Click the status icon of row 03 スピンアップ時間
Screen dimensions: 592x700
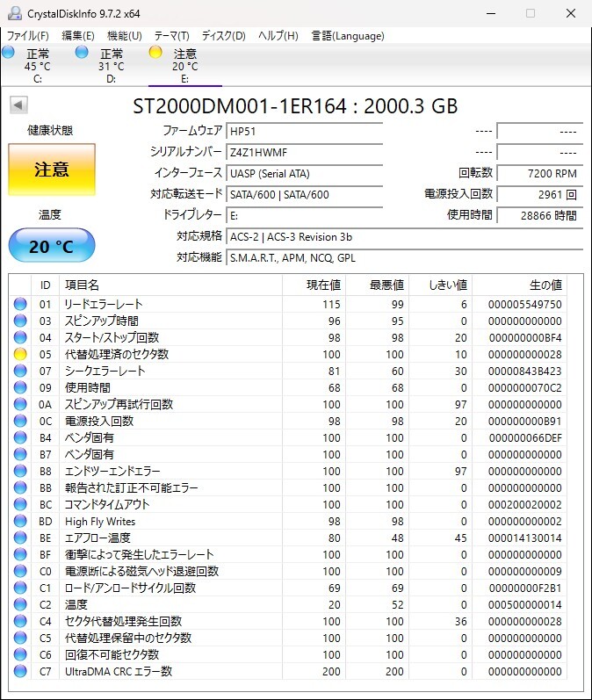pos(20,321)
